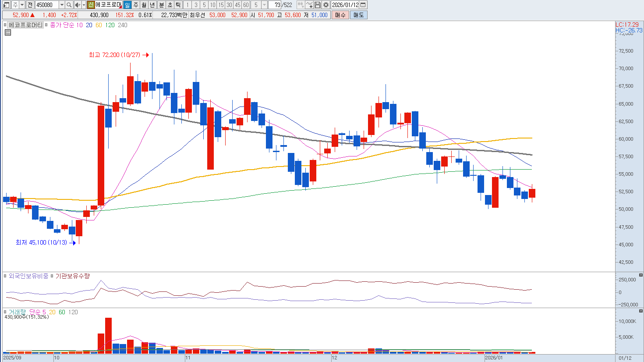Select the 월 monthly chart period
Screen dimensions: 644x362
click(144, 5)
